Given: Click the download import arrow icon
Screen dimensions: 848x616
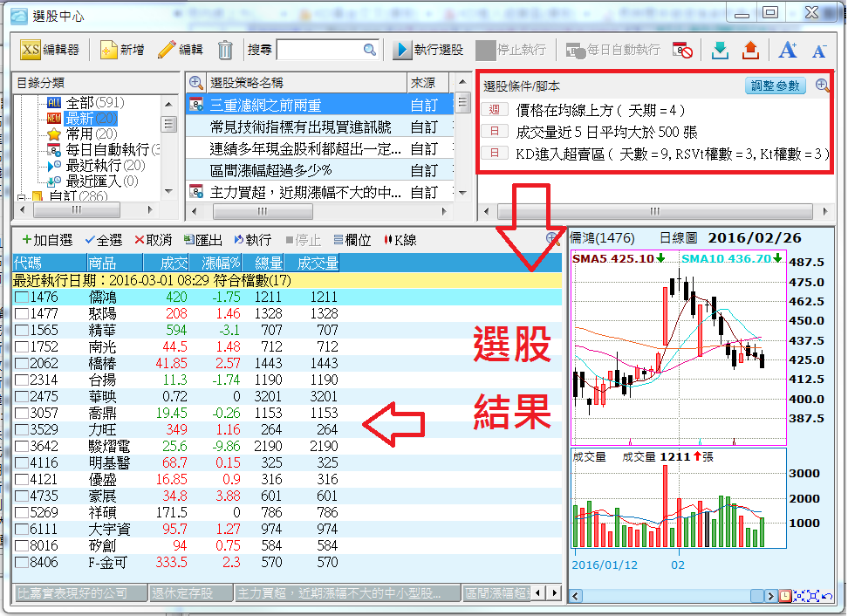Looking at the screenshot, I should pyautogui.click(x=720, y=50).
